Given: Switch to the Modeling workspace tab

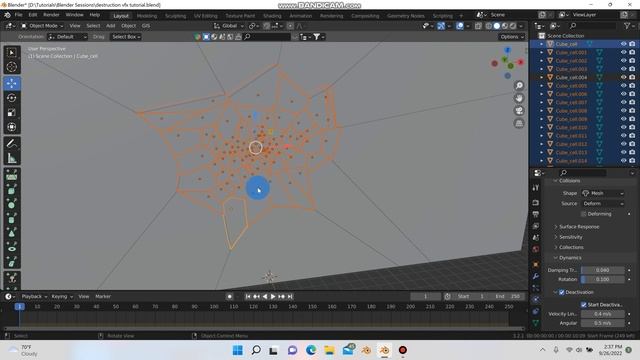Looking at the screenshot, I should point(147,16).
